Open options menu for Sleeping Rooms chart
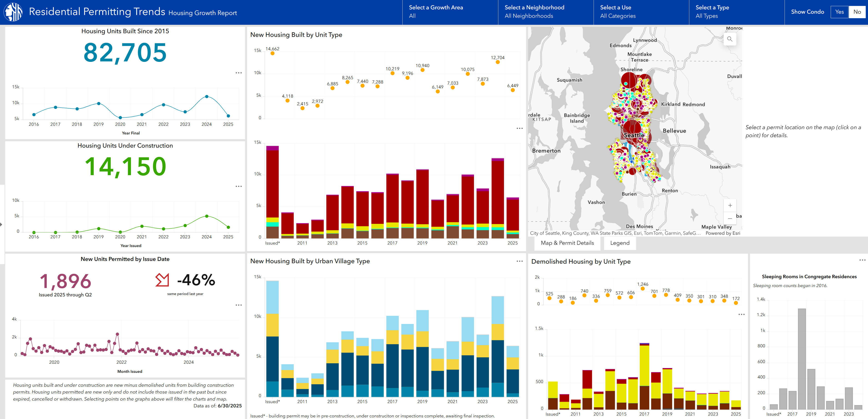The image size is (868, 419). click(x=862, y=260)
